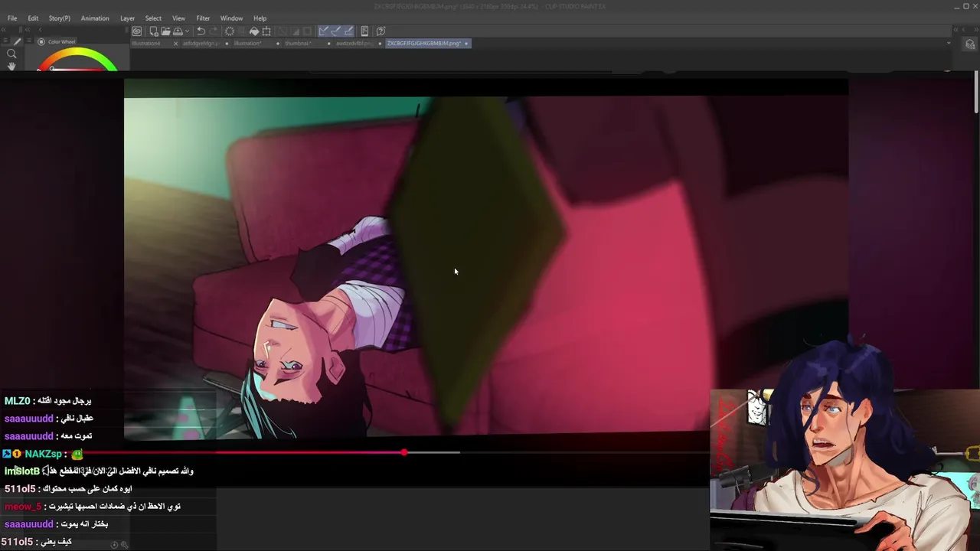Toggle Snap to Grid icon
Screen dimensions: 980x551
click(348, 31)
